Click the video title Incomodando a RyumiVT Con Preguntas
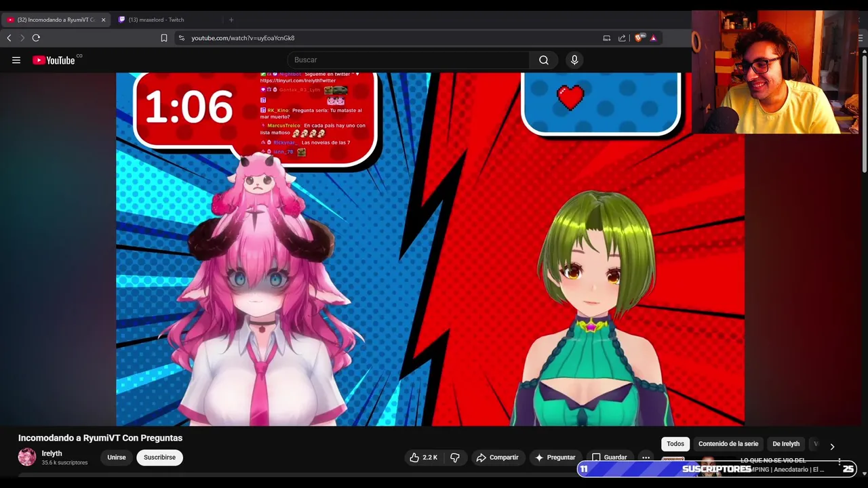 click(x=100, y=438)
